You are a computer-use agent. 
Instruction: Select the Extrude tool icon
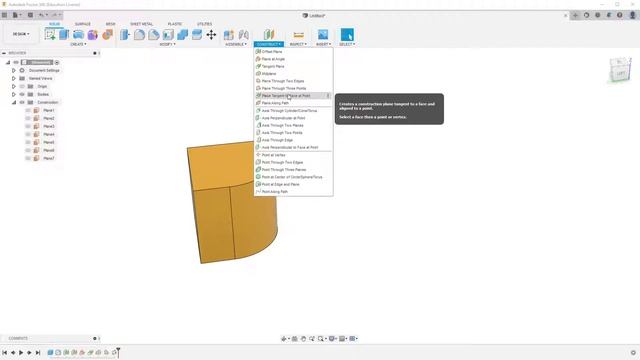tap(64, 35)
